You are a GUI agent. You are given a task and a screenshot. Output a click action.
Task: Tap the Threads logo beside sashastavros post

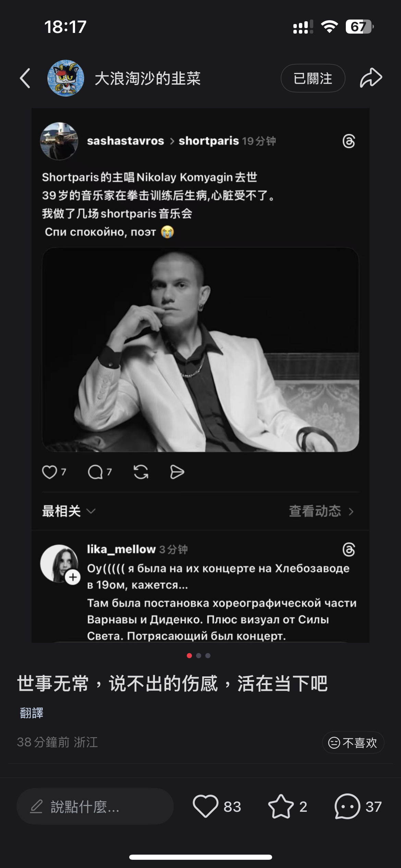[349, 141]
